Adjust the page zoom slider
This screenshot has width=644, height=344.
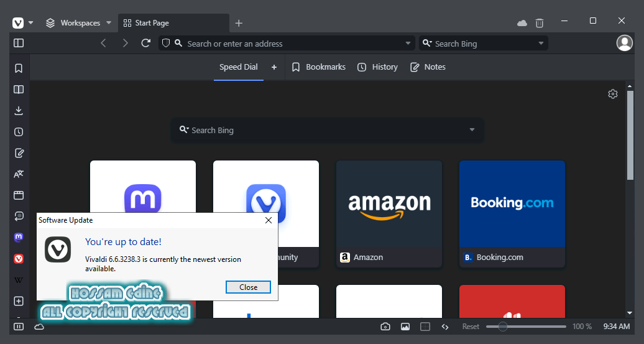click(526, 327)
